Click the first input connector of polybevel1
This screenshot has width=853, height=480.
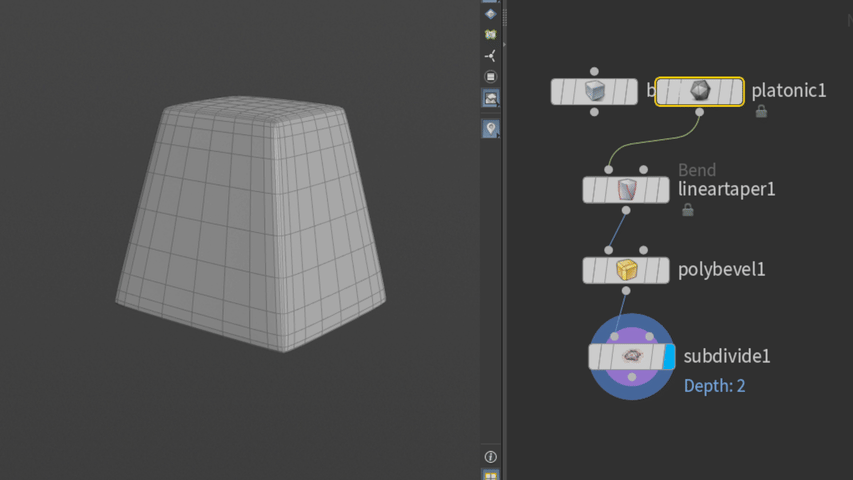coord(609,250)
